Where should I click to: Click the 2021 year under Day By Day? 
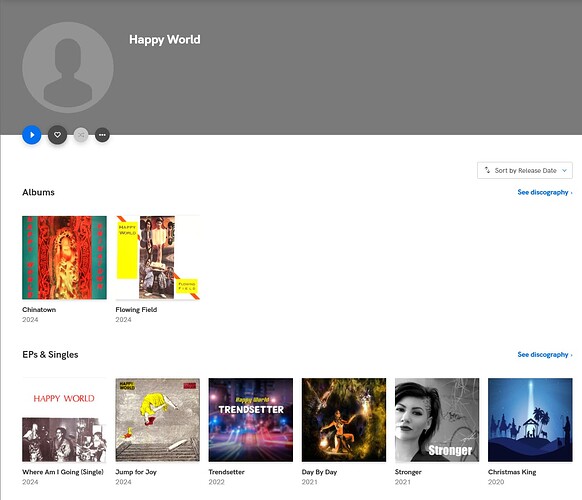(310, 482)
